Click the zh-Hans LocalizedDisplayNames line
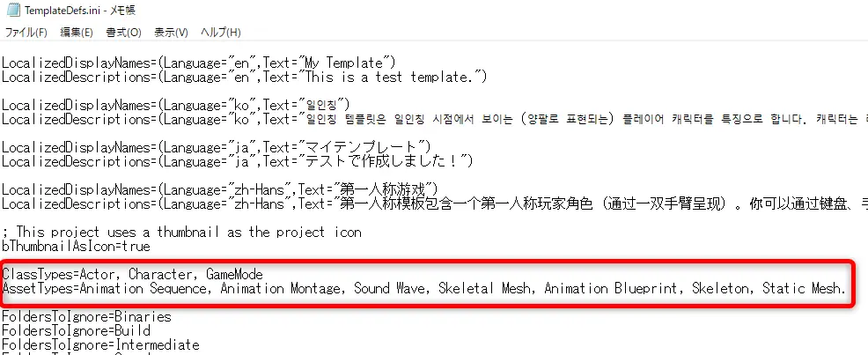The image size is (868, 355). click(x=220, y=189)
